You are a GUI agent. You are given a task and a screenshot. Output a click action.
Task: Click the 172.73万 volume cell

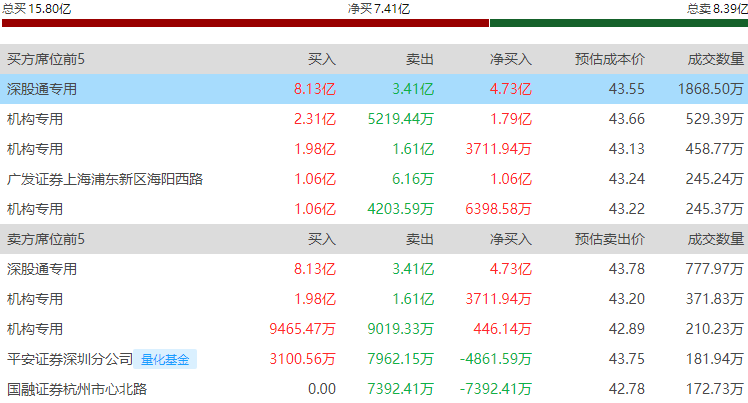click(x=715, y=390)
